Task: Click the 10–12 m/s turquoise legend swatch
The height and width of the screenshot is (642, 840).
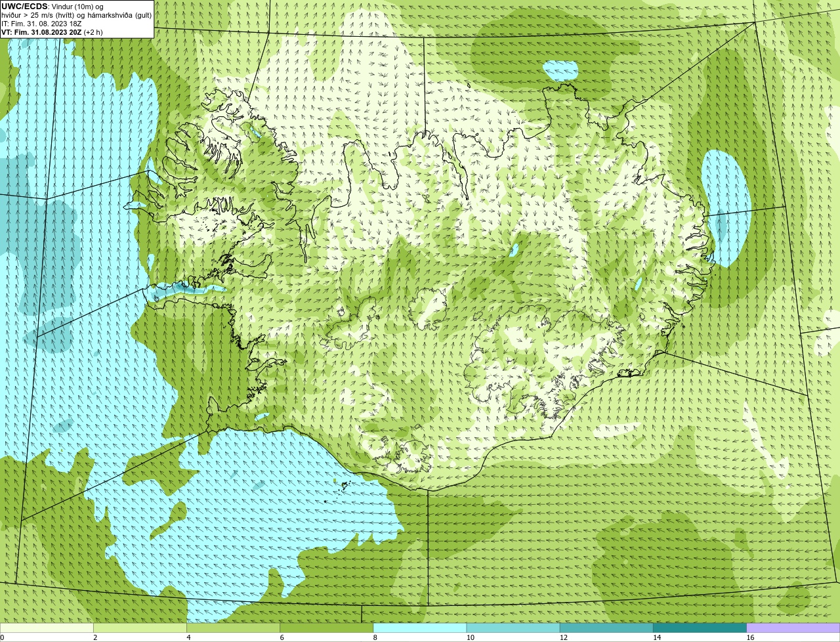Action: [x=513, y=628]
